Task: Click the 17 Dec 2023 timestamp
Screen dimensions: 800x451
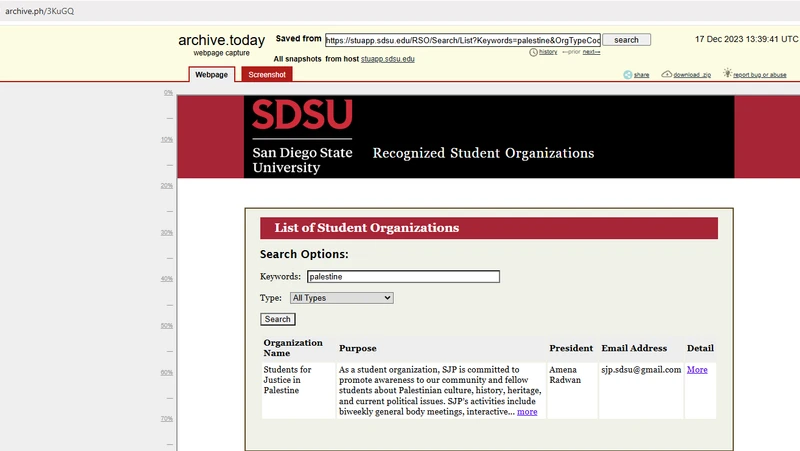Action: (746, 39)
